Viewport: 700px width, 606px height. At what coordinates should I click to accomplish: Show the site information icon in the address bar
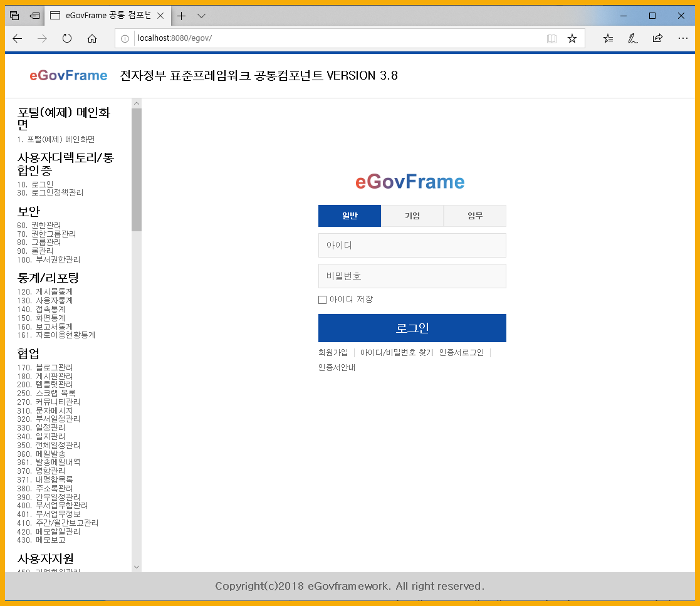click(x=125, y=39)
